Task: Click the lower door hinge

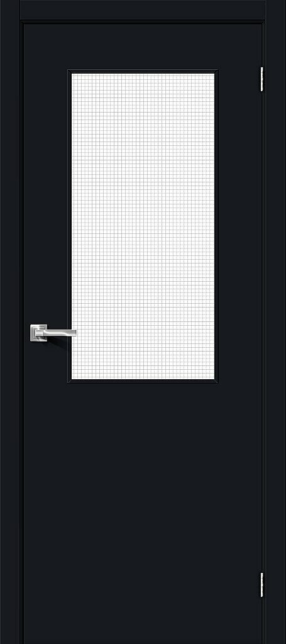Action: (261, 584)
